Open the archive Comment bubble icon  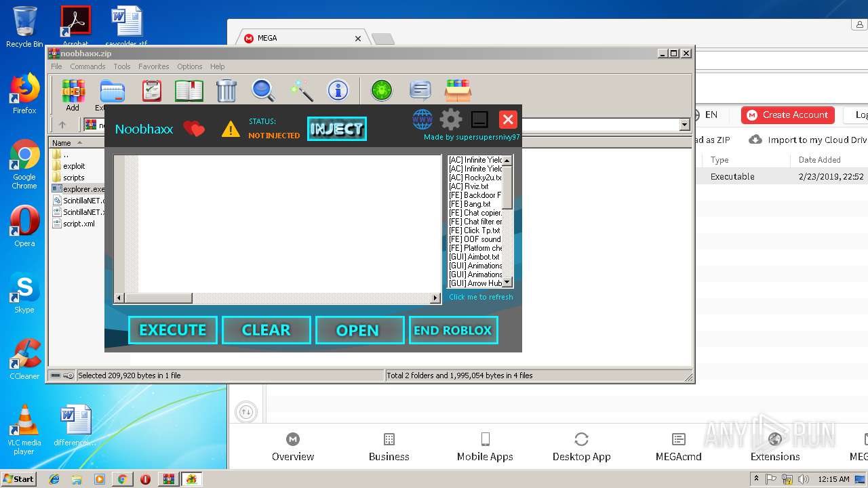pos(420,91)
